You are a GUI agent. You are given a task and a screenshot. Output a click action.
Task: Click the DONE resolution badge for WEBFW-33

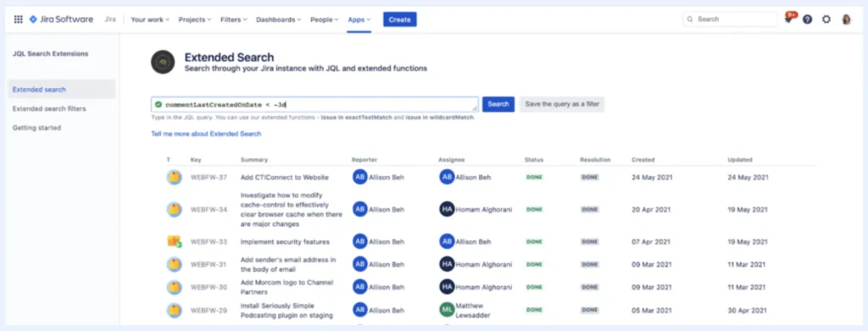click(590, 241)
